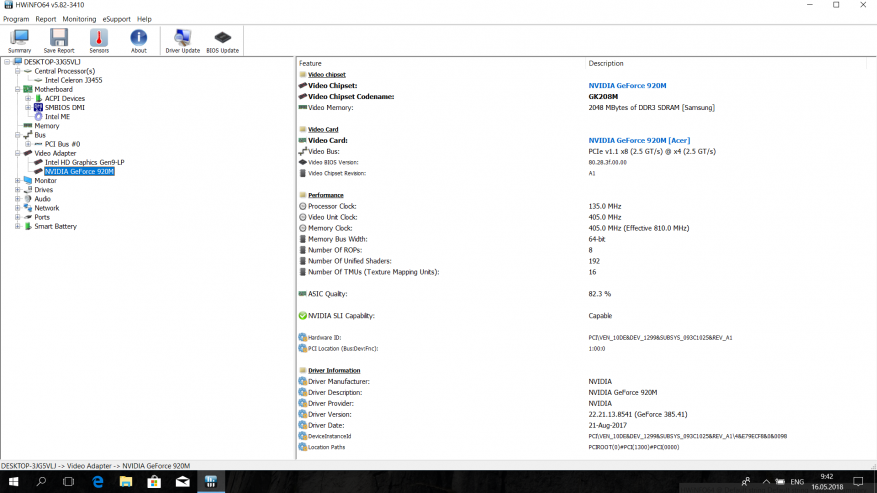The image size is (877, 493).
Task: Open the eSupport menu
Action: (x=116, y=19)
